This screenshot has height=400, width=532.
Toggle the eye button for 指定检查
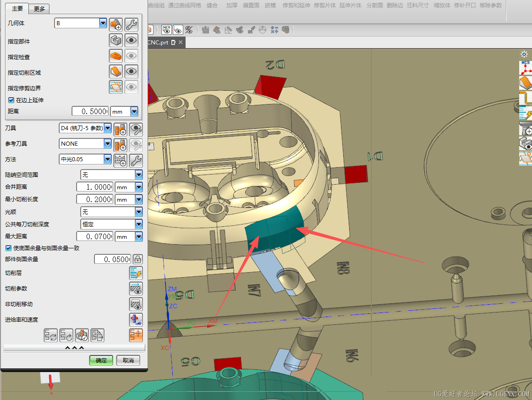pos(132,56)
